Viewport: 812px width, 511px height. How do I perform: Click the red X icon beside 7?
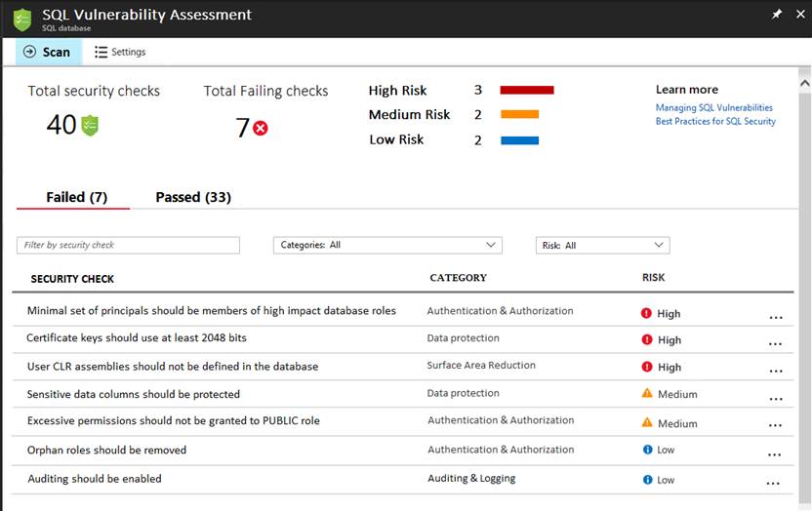coord(261,128)
